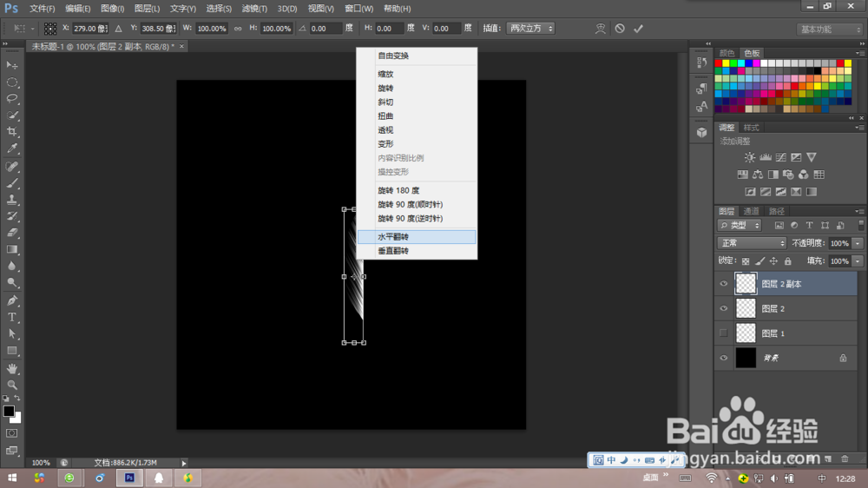Expand the status bar info arrow
The image size is (868, 488).
pyautogui.click(x=184, y=463)
